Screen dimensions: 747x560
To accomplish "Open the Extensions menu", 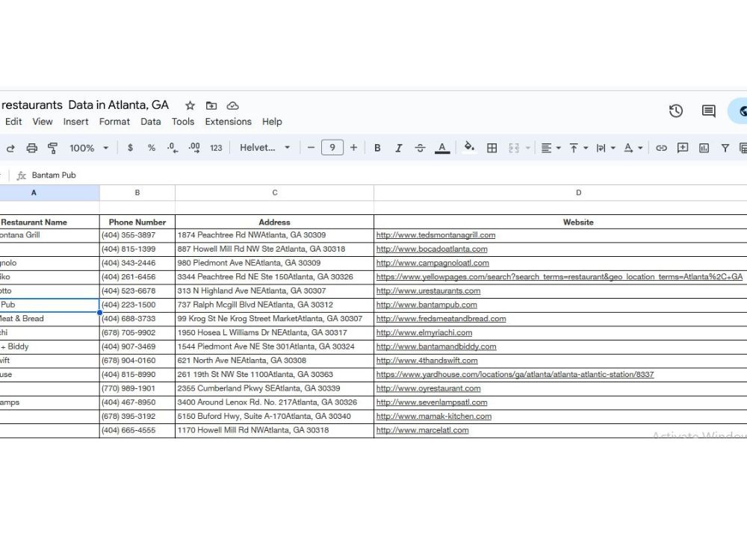I will point(228,122).
